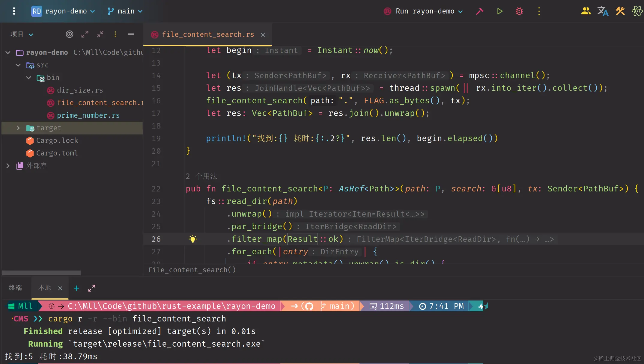Click the lightbulb quick-fix icon
This screenshot has height=364, width=644.
coord(193,239)
